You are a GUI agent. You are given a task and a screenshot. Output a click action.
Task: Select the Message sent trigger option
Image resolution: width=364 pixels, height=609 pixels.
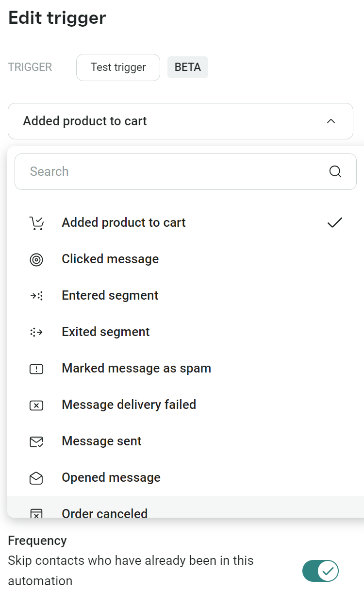[x=185, y=441]
